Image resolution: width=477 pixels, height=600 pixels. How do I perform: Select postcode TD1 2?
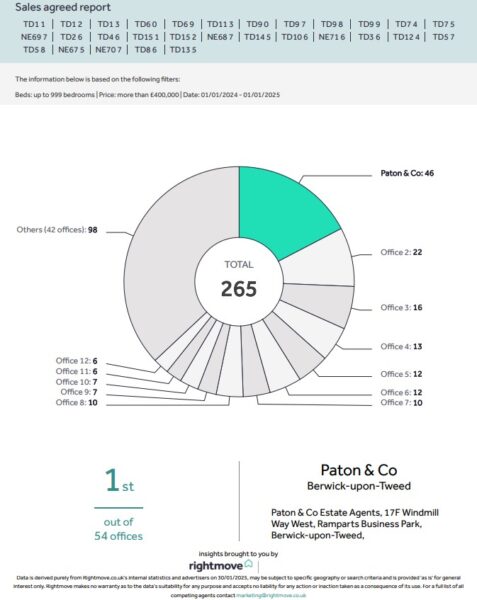tap(71, 24)
